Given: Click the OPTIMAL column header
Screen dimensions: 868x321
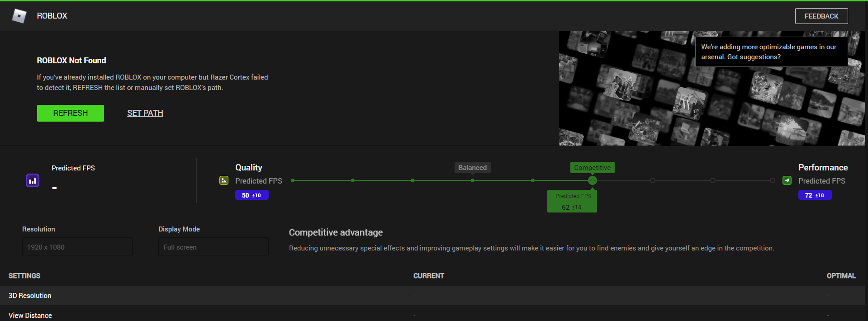Looking at the screenshot, I should point(841,276).
